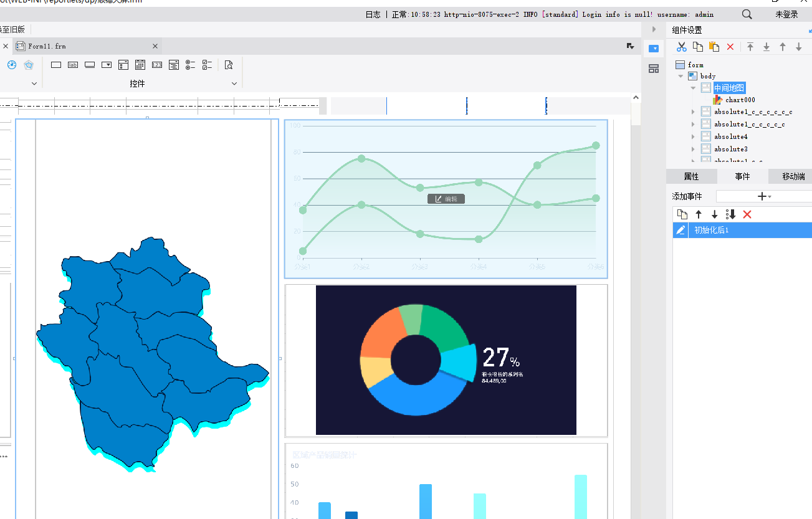The image size is (812, 519).
Task: Move component to top layer
Action: coord(750,47)
